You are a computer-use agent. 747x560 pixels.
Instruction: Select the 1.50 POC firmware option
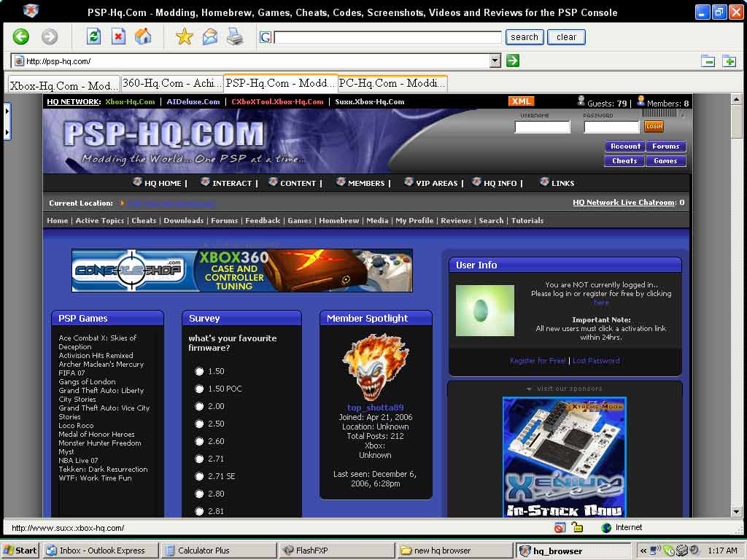(x=199, y=389)
